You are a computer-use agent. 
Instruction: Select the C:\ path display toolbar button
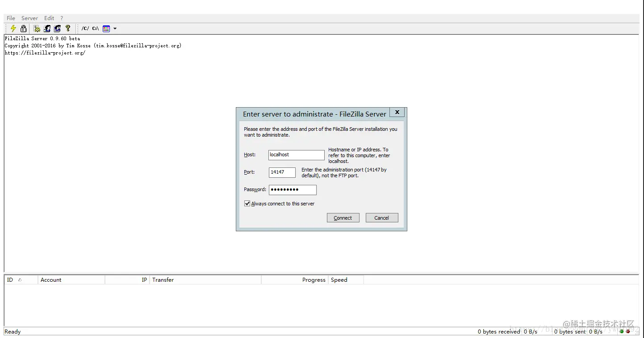point(96,29)
